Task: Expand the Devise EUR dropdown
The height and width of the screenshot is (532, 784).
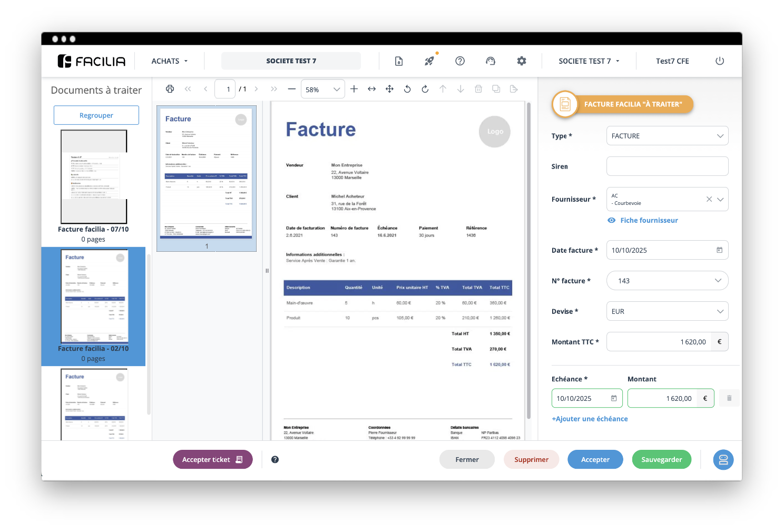Action: [720, 311]
